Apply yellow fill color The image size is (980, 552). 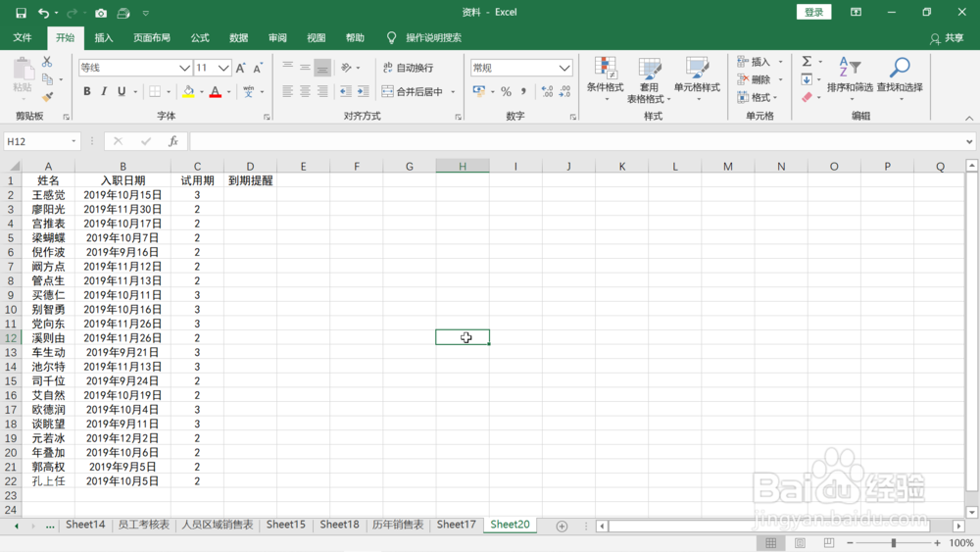[188, 92]
